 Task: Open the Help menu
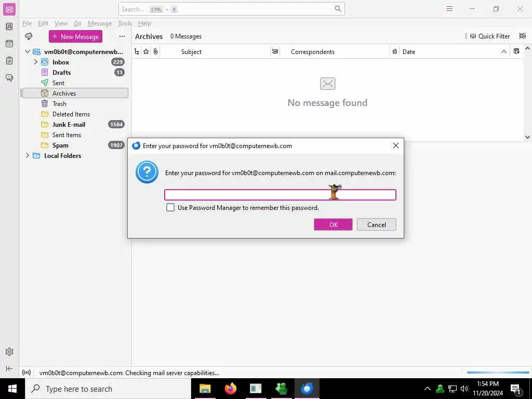144,23
